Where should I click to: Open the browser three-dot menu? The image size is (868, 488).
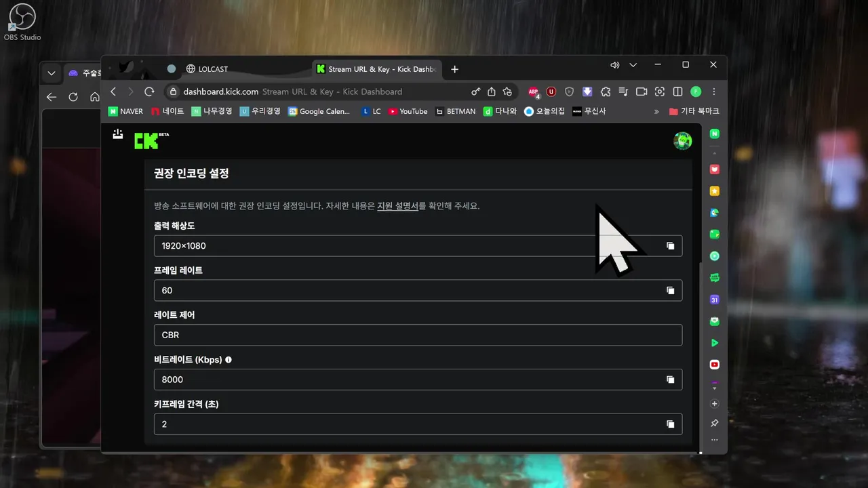(x=713, y=91)
